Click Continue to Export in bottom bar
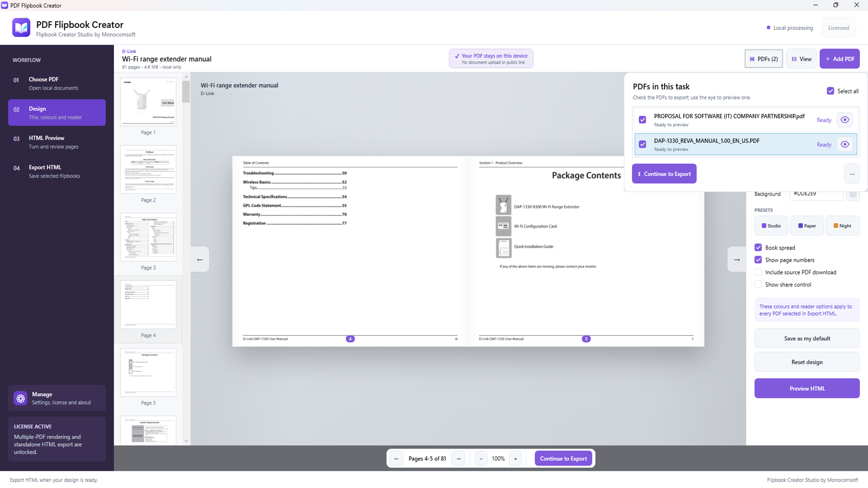This screenshot has height=488, width=868. coord(563,459)
